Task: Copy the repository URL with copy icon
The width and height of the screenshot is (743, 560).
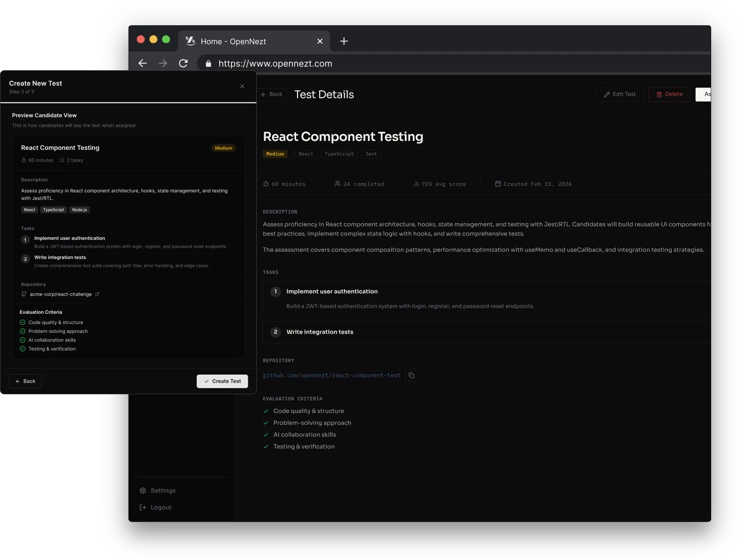Action: coord(411,376)
